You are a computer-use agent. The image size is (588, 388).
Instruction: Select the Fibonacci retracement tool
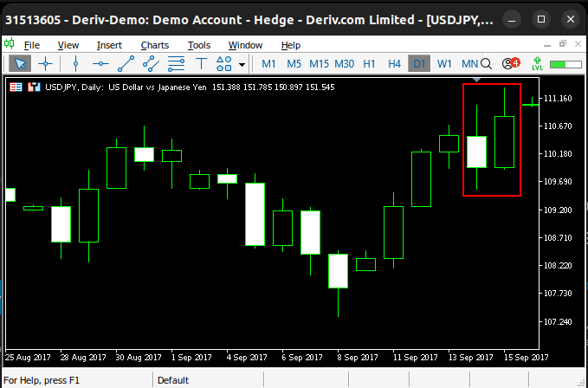tap(176, 64)
